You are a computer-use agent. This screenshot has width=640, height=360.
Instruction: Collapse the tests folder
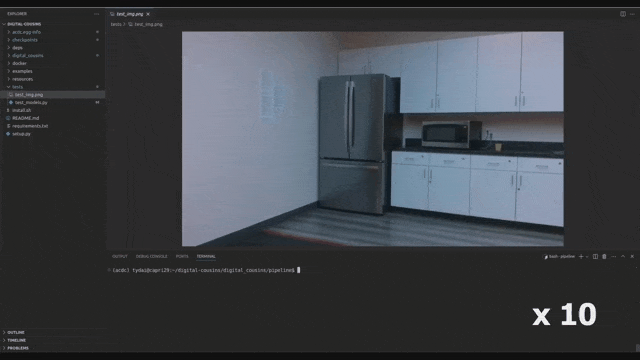pos(17,87)
